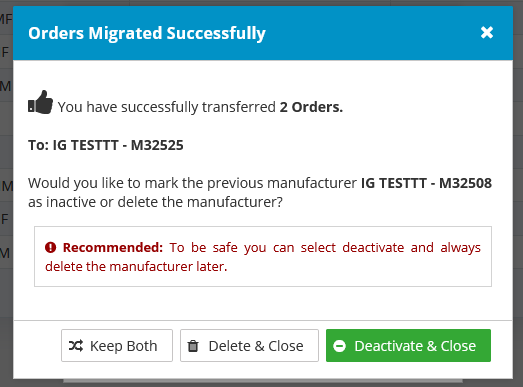
Task: Click the previous manufacturer name M32508
Action: [426, 183]
